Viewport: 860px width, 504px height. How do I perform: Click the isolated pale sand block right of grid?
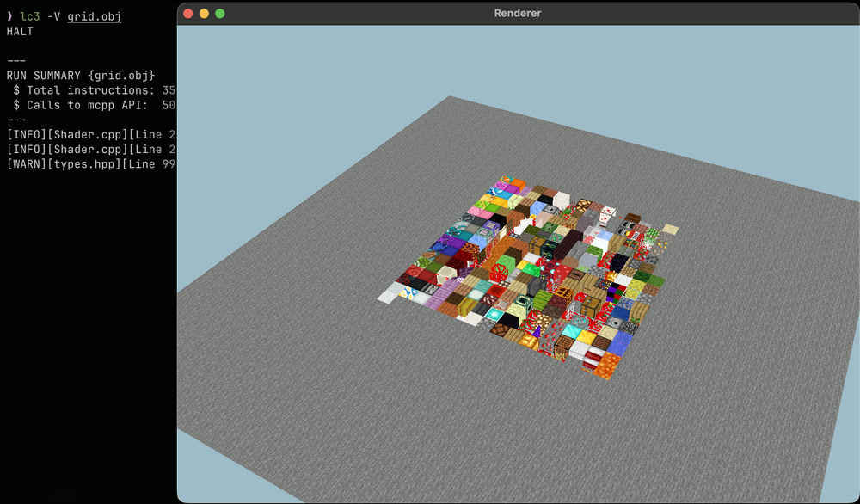(670, 230)
